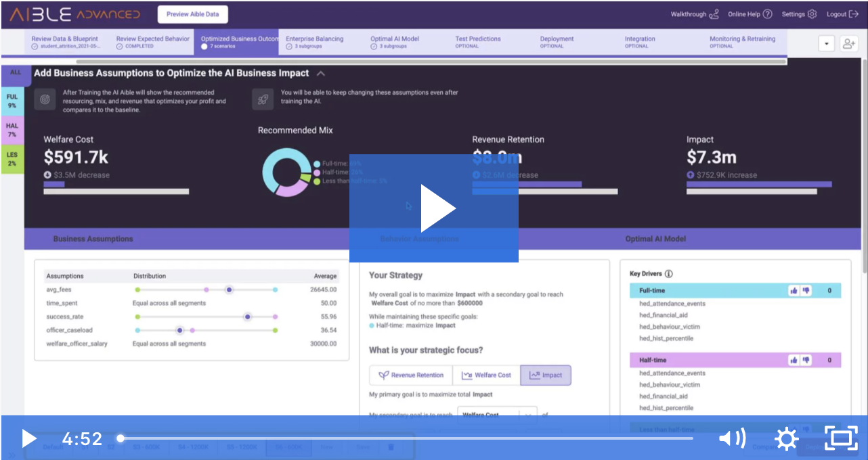This screenshot has width=868, height=460.
Task: Click hed_behaviour_victim under Half-time
Action: coord(670,385)
